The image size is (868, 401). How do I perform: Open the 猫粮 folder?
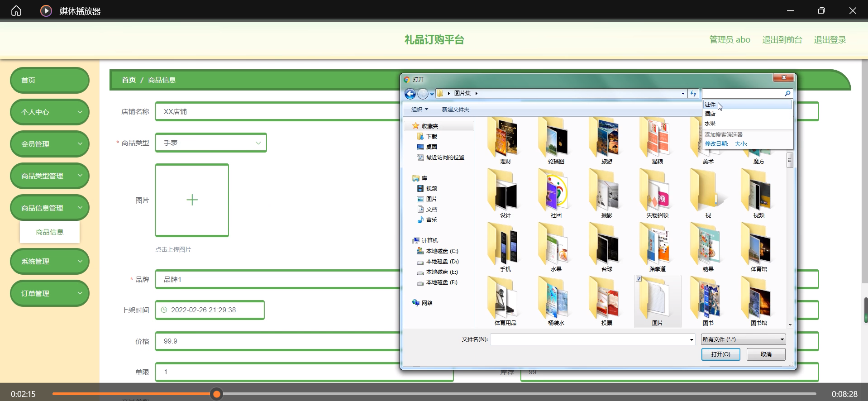coord(657,141)
